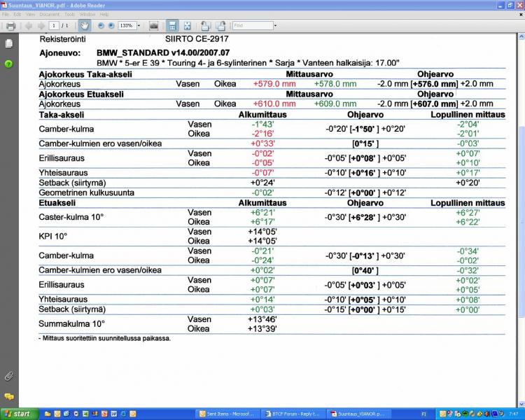This screenshot has height=420, width=525.
Task: Click the zoom in button
Action: click(111, 25)
